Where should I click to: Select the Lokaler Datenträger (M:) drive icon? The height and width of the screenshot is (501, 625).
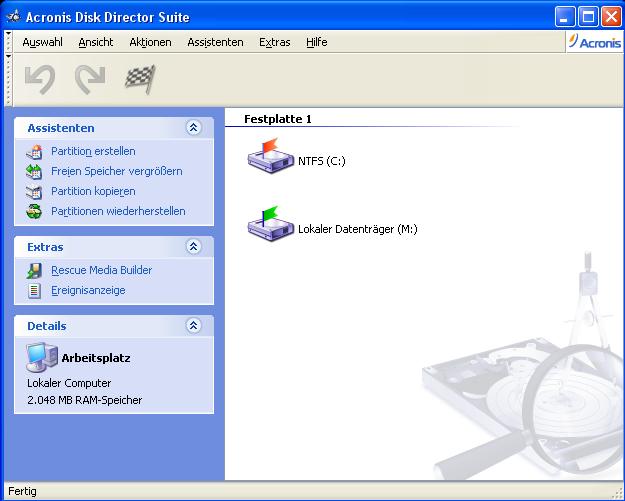pos(271,224)
